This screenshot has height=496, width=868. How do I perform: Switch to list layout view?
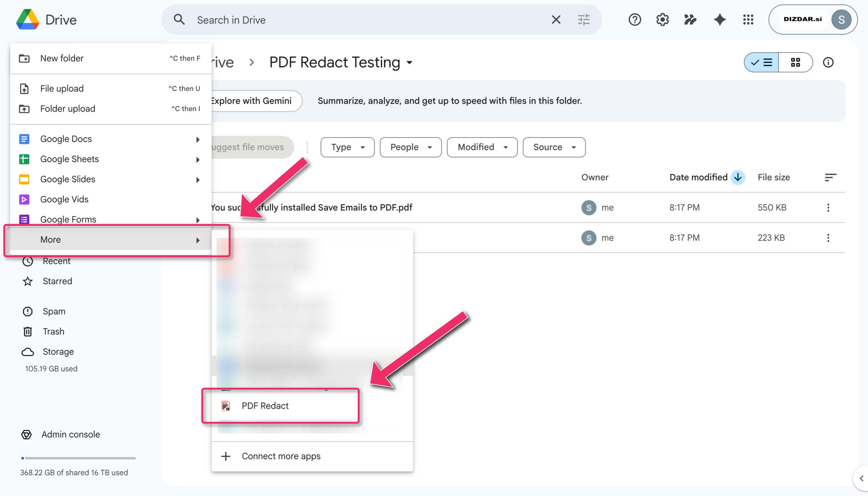point(761,62)
